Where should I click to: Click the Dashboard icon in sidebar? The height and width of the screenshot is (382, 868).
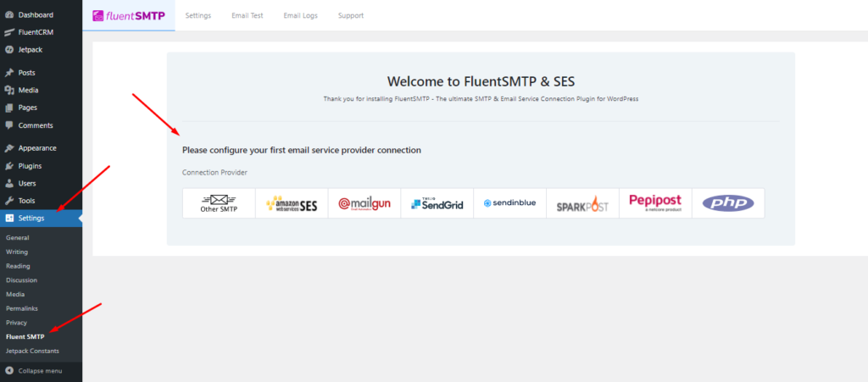tap(8, 15)
